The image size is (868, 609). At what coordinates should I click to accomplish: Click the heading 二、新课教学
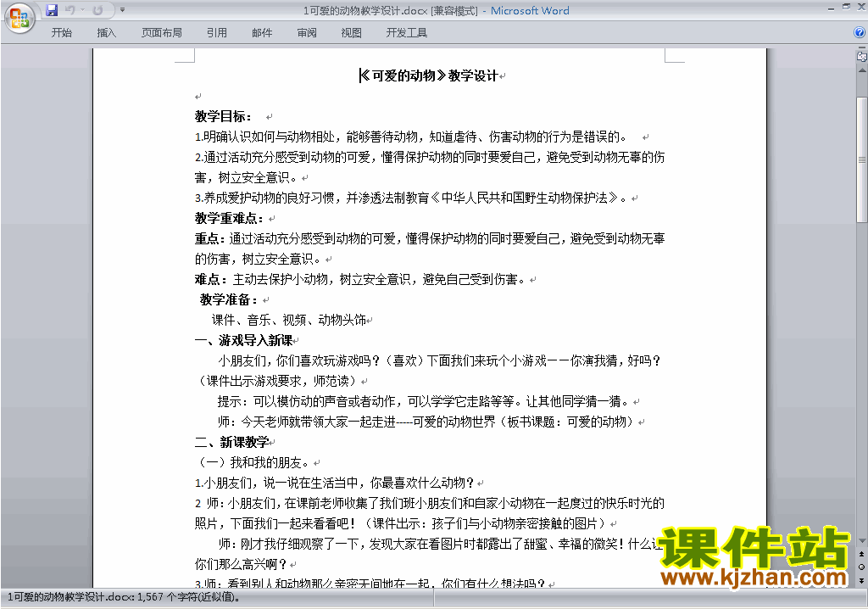pyautogui.click(x=232, y=442)
